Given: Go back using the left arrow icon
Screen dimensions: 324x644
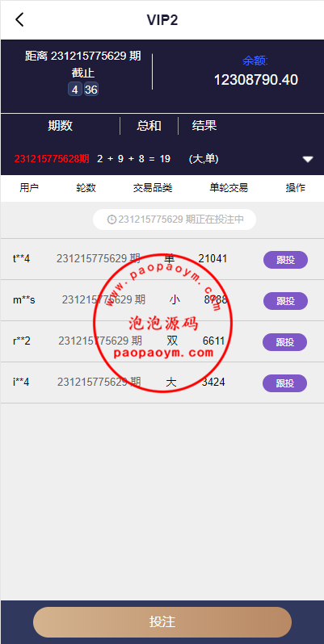Looking at the screenshot, I should [x=19, y=19].
